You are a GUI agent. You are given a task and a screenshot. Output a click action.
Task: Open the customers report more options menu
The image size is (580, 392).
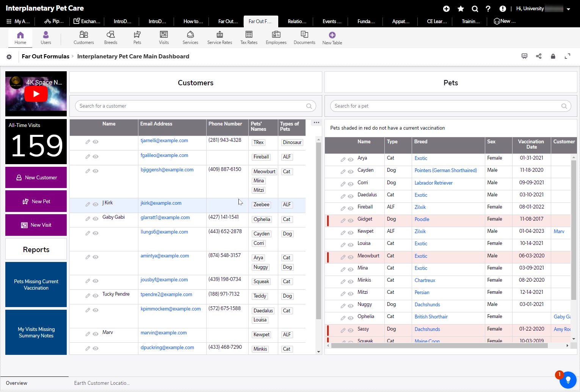316,122
